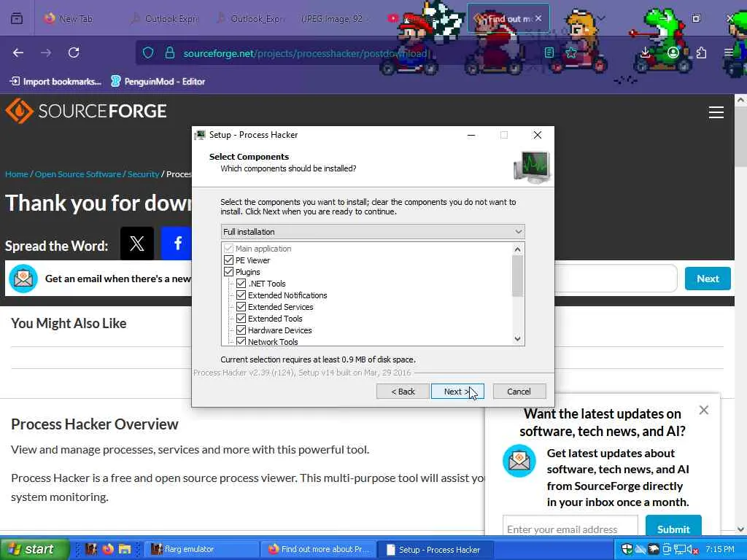Open the Firefox View icon at tab bar start

17,18
